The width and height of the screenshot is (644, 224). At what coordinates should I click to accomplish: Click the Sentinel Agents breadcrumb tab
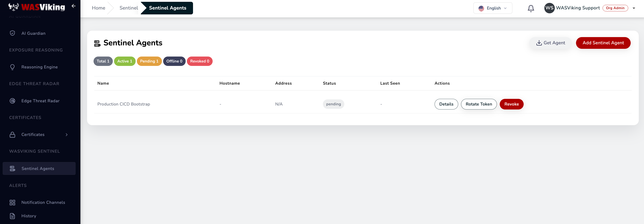coord(167,8)
